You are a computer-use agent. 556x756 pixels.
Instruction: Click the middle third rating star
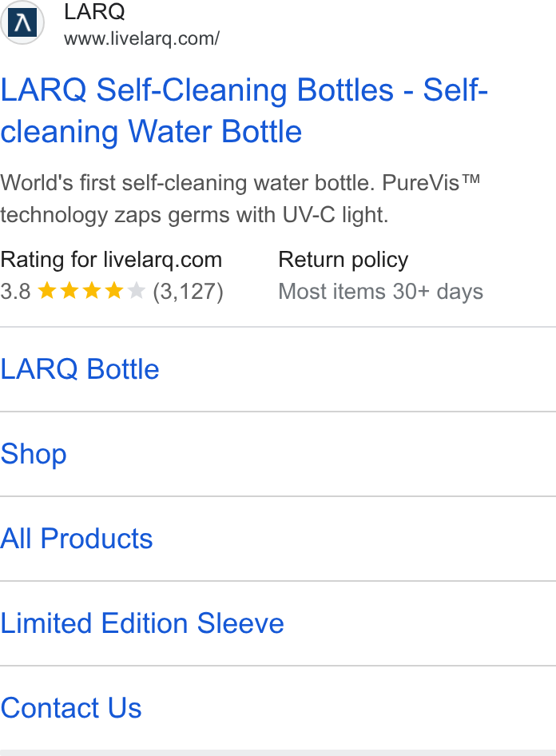tap(92, 291)
